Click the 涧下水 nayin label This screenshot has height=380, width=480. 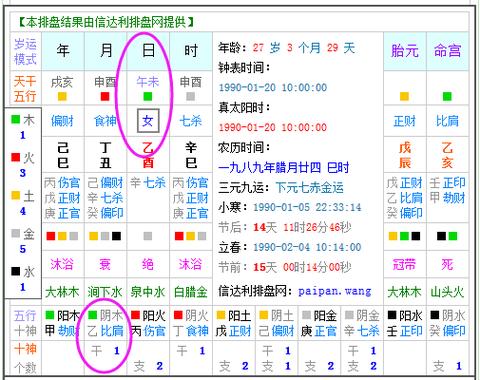105,292
